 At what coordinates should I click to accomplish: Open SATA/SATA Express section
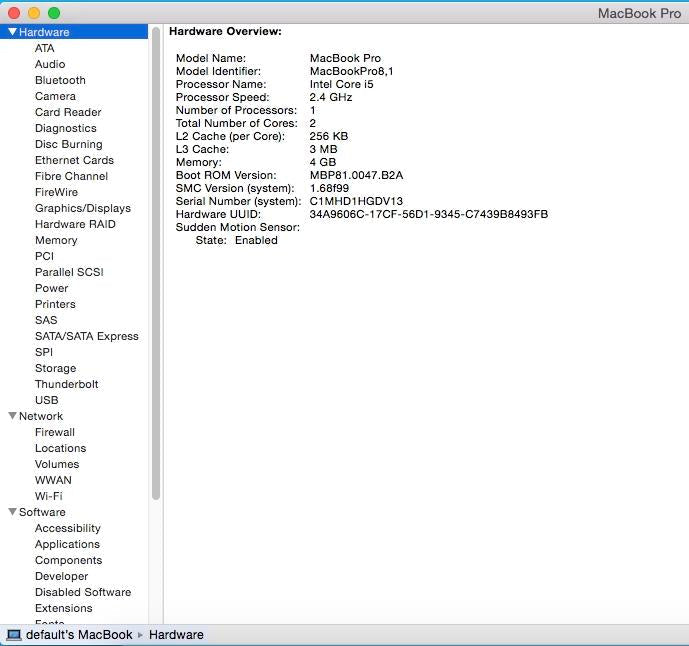(87, 336)
